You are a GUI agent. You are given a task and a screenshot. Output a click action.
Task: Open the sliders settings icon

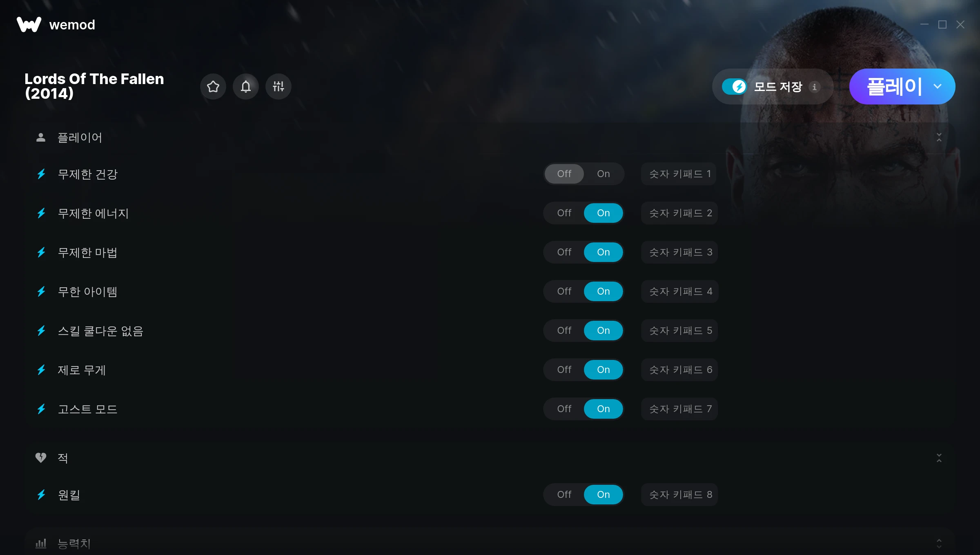tap(278, 87)
